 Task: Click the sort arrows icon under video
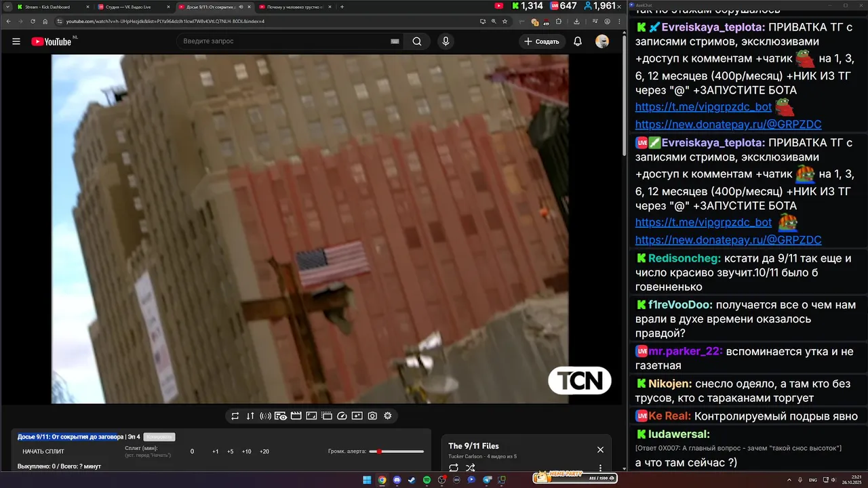point(250,416)
